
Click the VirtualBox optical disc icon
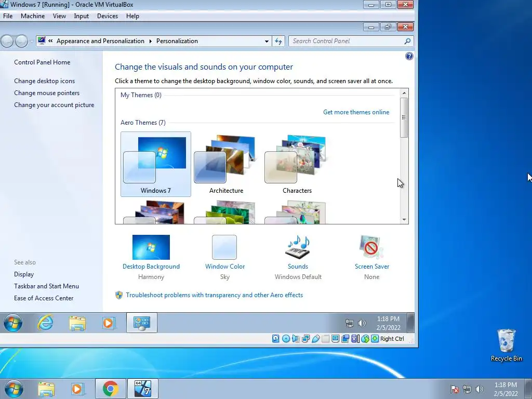[286, 339]
